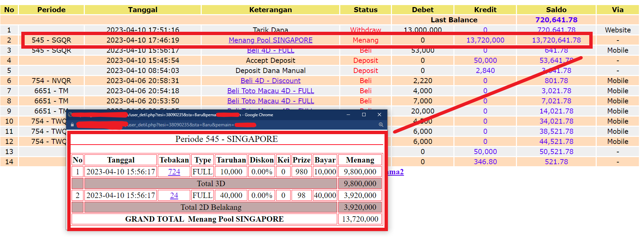Minimize the Google Chrome popup window

coord(348,115)
